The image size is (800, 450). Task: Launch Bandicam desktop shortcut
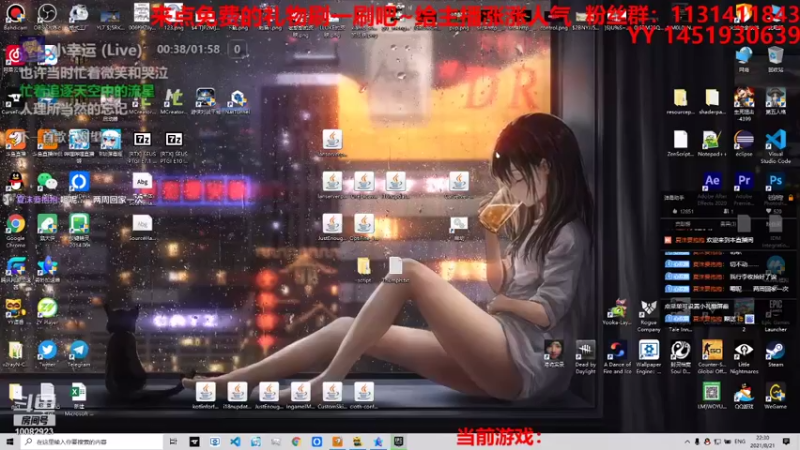click(x=15, y=16)
